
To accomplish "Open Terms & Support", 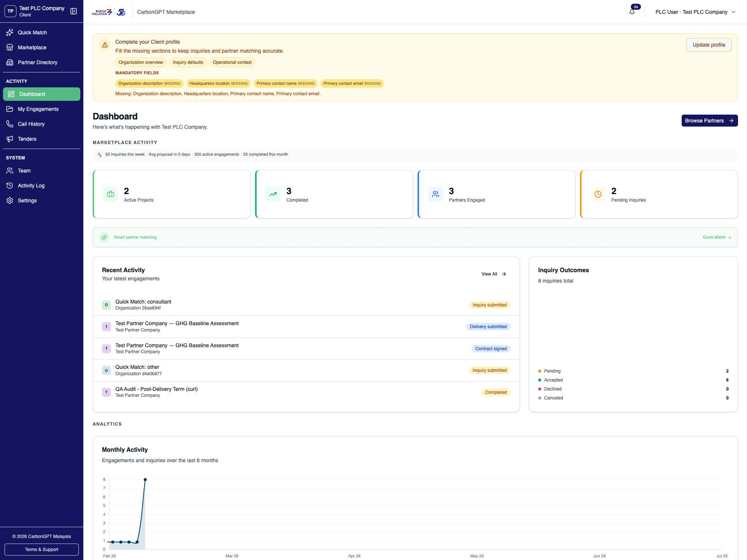I will point(41,550).
